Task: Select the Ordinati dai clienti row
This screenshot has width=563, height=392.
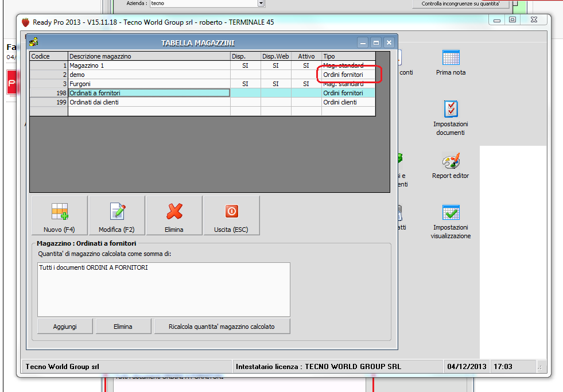Action: tap(203, 102)
